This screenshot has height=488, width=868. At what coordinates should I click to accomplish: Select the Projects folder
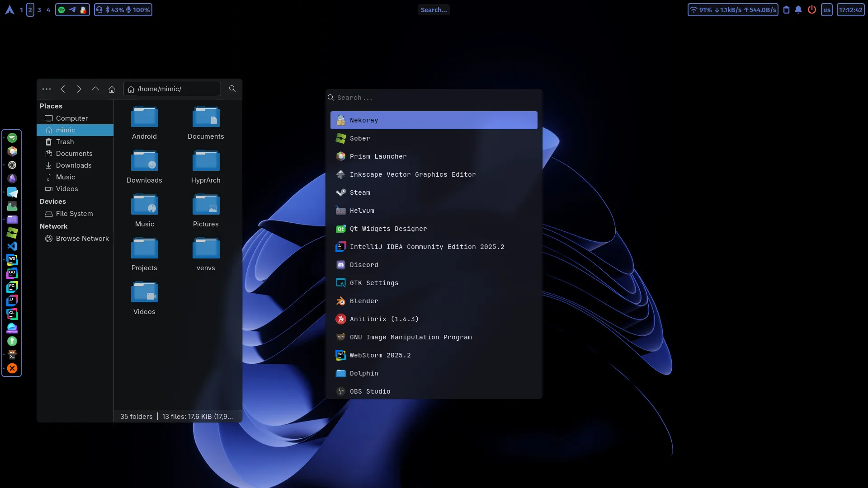[145, 254]
